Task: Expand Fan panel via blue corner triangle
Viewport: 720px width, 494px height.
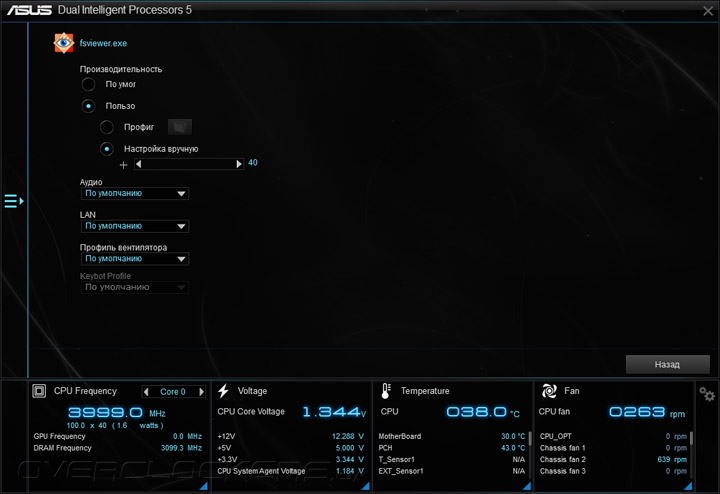Action: [688, 486]
